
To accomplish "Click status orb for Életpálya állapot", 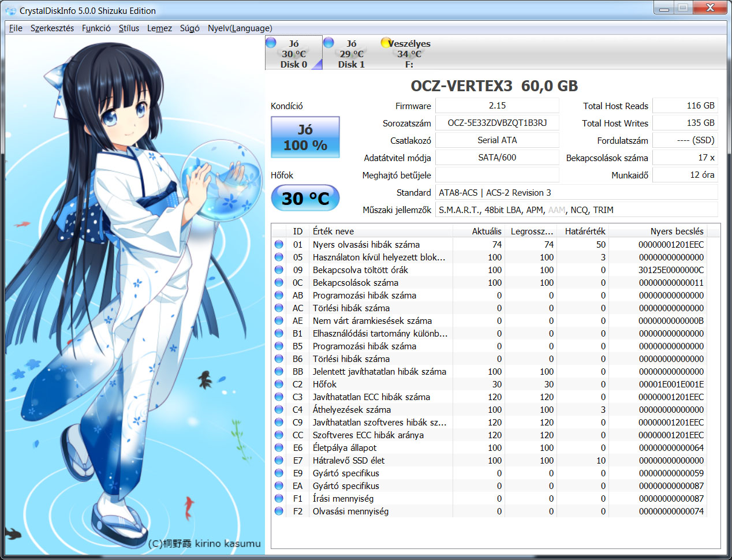I will coord(279,447).
